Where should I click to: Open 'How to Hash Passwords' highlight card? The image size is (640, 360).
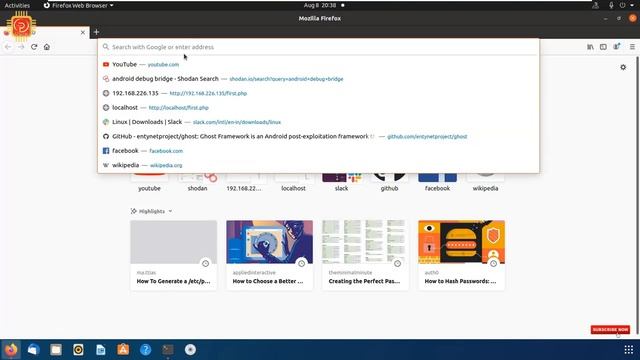461,256
